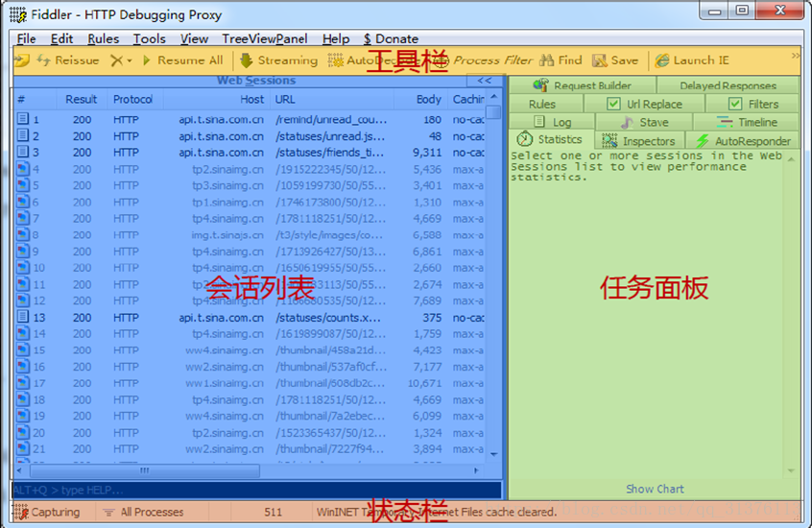Switch to the Rules tab

coord(546,104)
